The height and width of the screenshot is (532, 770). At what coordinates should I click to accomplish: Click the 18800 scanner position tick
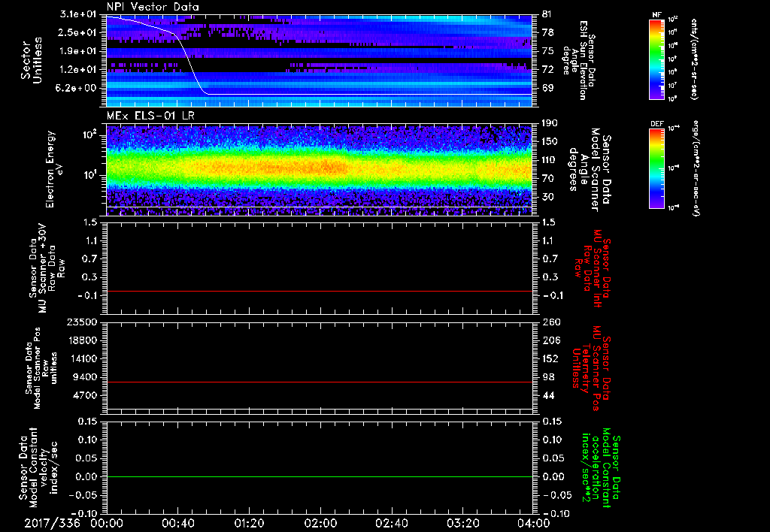tap(84, 340)
